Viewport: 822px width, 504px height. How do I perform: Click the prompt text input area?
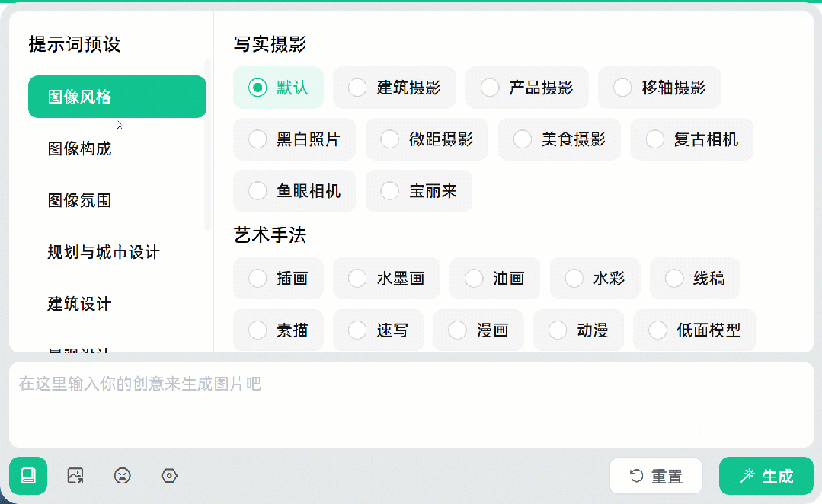click(x=411, y=405)
